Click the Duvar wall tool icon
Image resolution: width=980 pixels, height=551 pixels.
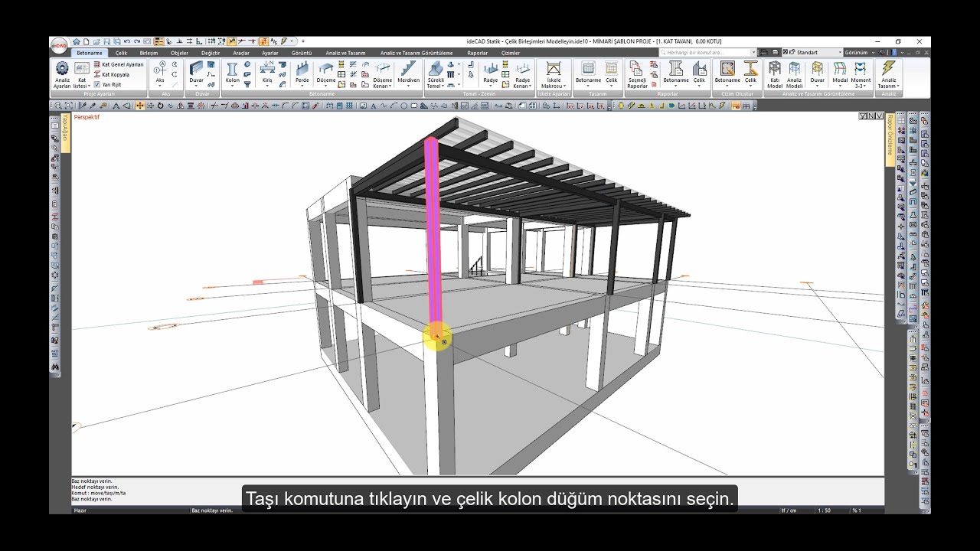click(197, 69)
